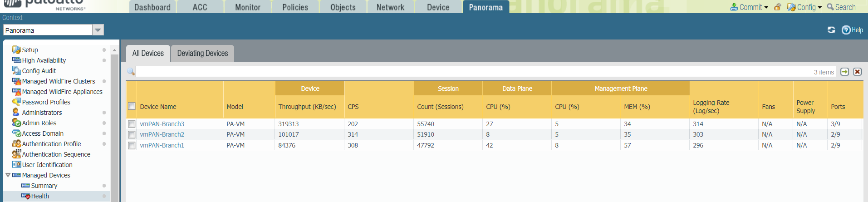Open the Config dropdown menu
Viewport: 868px width, 202px height.
coord(804,7)
